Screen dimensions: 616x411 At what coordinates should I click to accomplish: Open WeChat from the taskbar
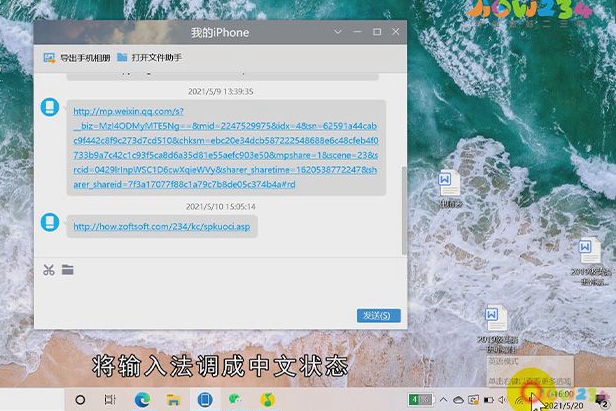coord(235,400)
